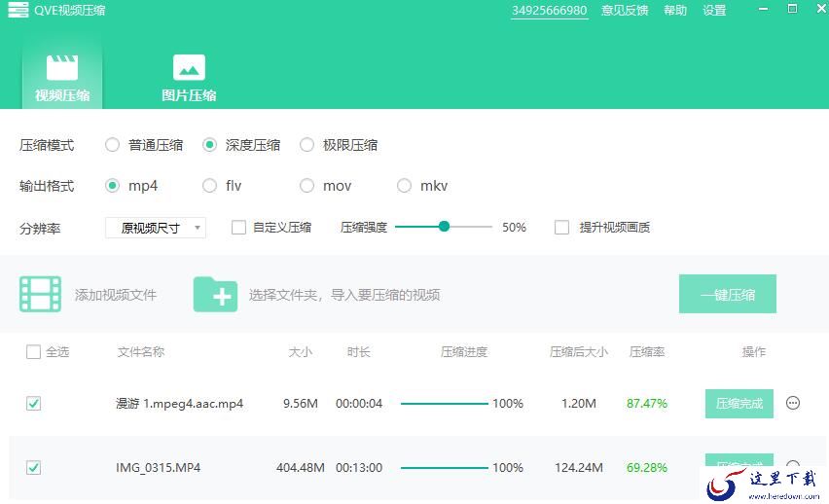Click the 69.28% compression rate
The width and height of the screenshot is (829, 504).
647,467
